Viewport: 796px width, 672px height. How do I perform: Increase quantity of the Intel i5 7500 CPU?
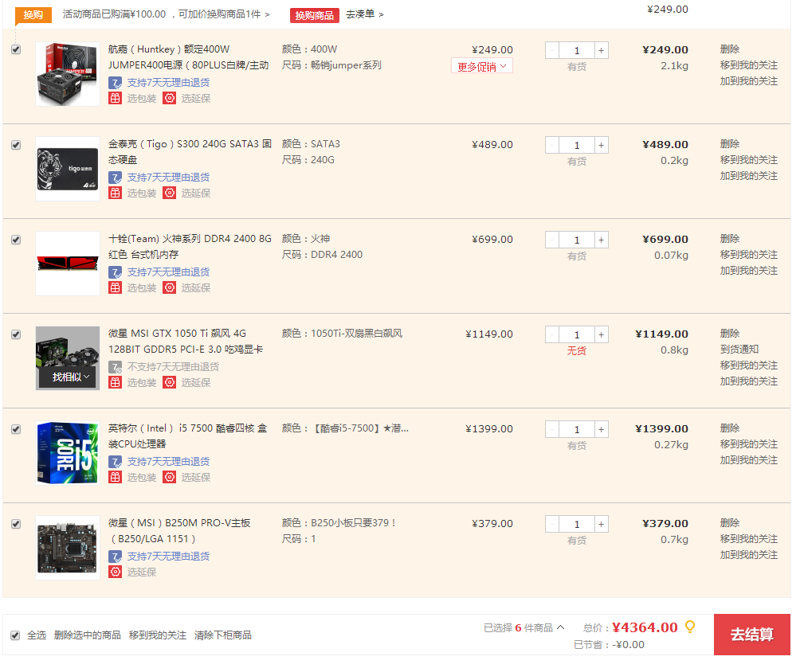[601, 430]
